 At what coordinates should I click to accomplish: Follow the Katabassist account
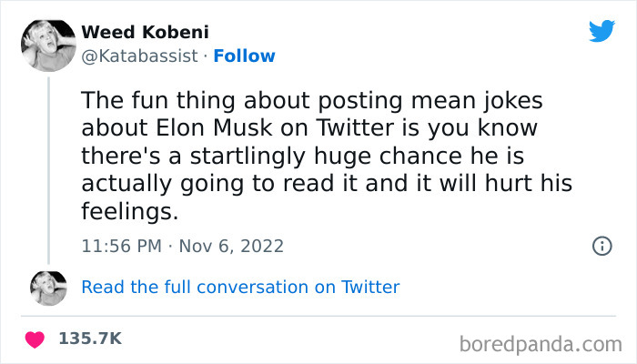point(243,56)
